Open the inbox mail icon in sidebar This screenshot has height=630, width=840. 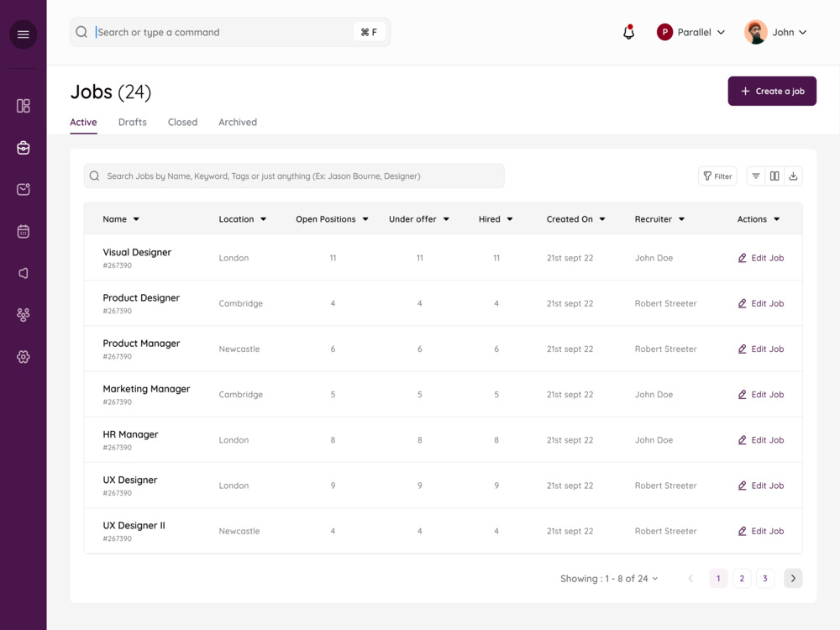[23, 189]
